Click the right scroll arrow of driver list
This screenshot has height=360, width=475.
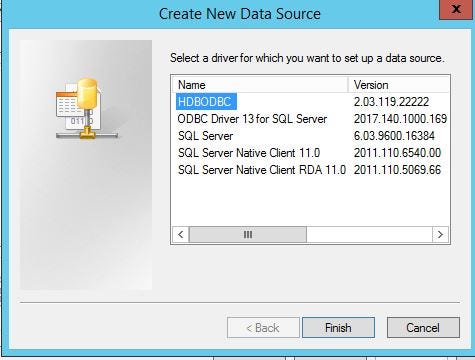click(x=440, y=234)
